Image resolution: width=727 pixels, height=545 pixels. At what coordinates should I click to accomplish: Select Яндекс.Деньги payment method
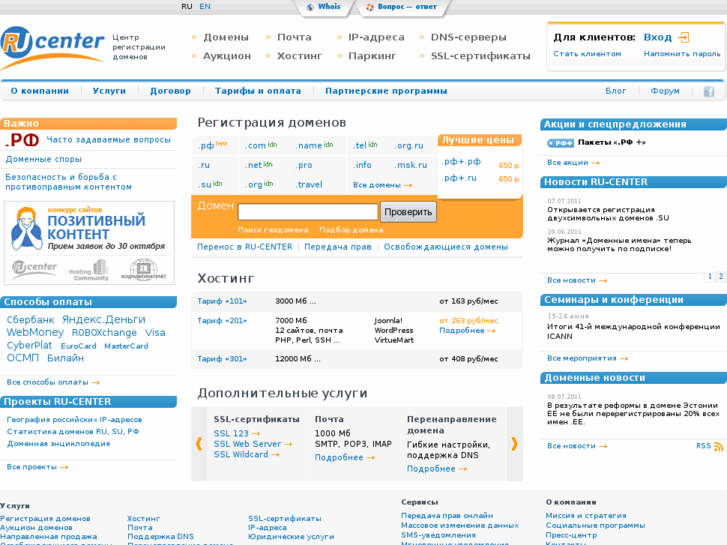point(104,320)
